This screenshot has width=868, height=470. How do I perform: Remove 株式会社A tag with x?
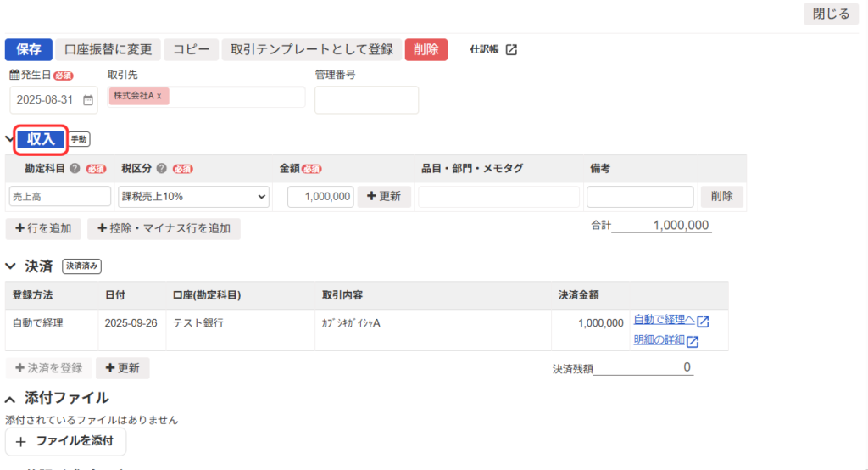click(x=159, y=96)
